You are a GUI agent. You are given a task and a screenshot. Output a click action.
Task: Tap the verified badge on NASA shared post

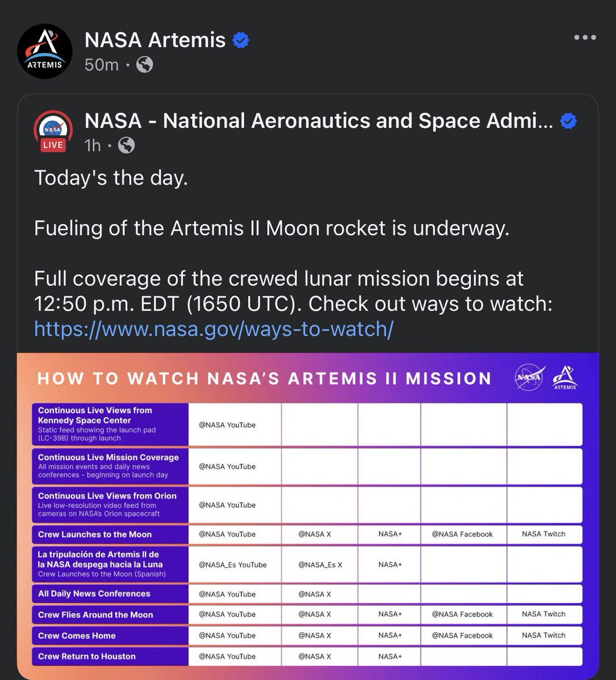[x=568, y=121]
